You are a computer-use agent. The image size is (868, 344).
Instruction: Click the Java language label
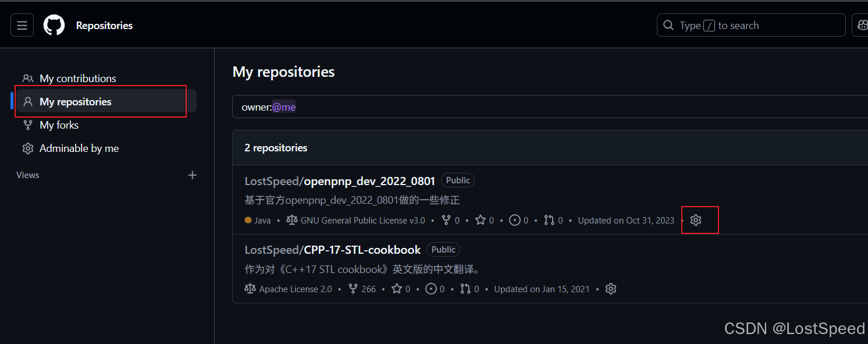point(258,221)
